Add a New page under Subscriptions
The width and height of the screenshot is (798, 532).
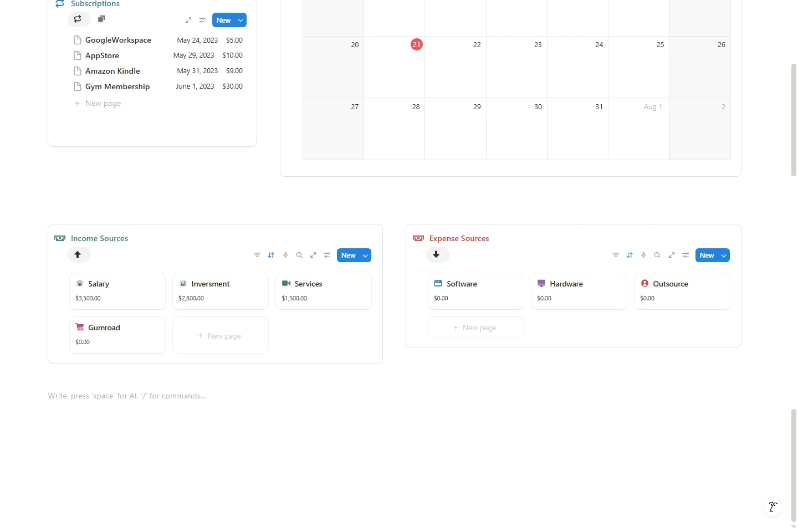(103, 103)
